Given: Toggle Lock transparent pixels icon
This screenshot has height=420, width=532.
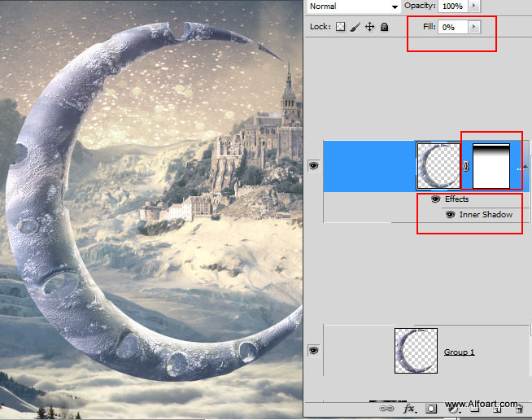Looking at the screenshot, I should click(x=340, y=27).
